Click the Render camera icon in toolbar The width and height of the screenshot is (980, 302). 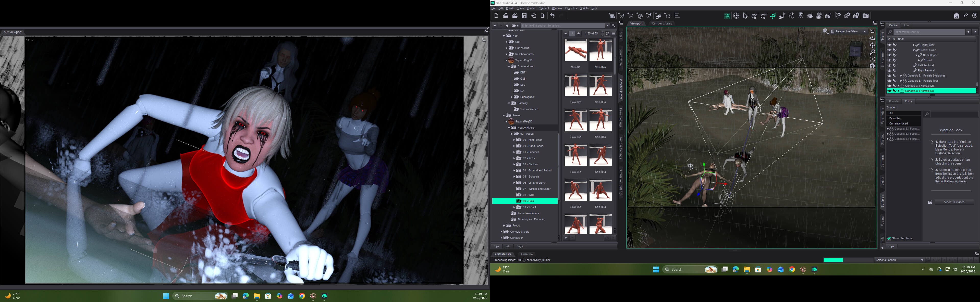click(x=866, y=16)
